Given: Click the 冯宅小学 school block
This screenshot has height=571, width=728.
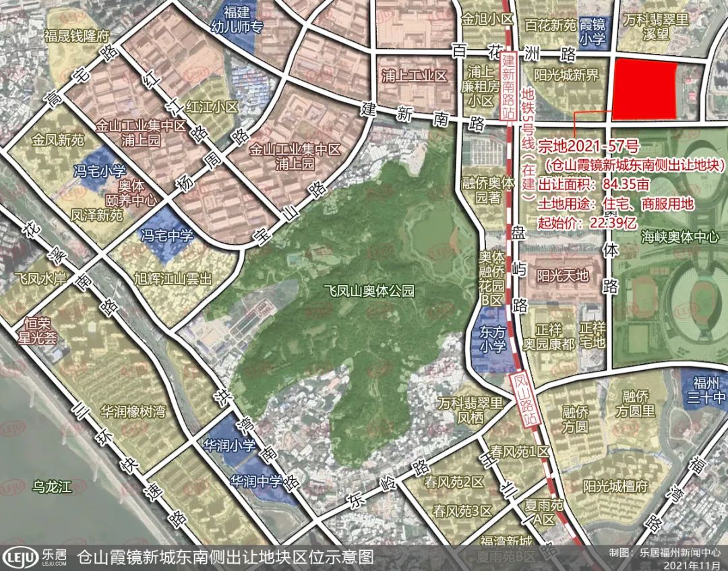Looking at the screenshot, I should pyautogui.click(x=100, y=171).
